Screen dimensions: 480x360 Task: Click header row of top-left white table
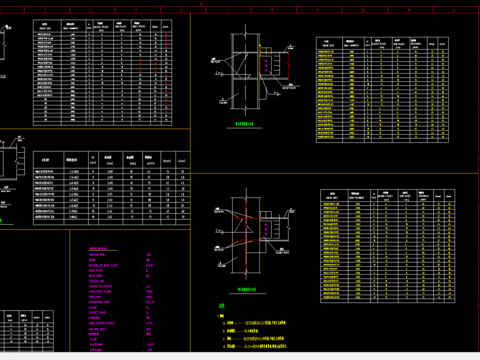[x=103, y=26]
